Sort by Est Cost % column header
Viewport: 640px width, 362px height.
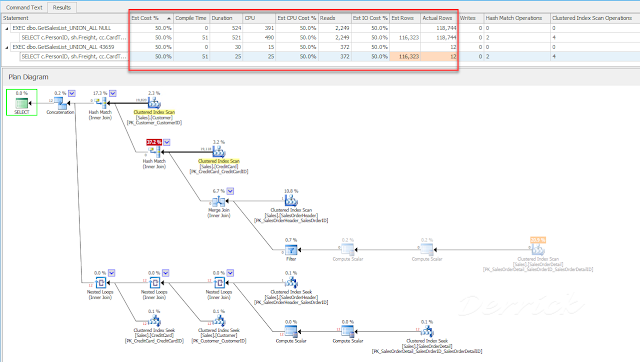click(151, 18)
